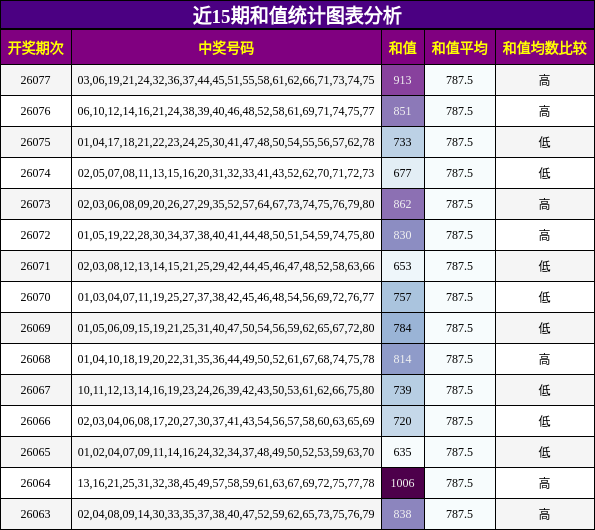
Task: Click draw period 26076
Action: pyautogui.click(x=35, y=111)
